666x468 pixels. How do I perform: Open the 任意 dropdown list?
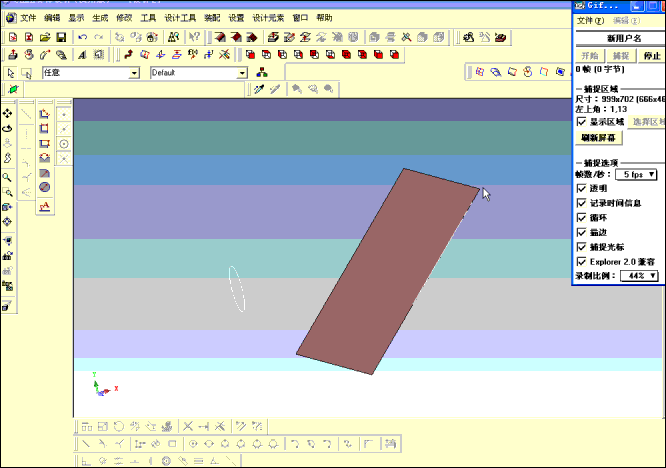[x=134, y=73]
